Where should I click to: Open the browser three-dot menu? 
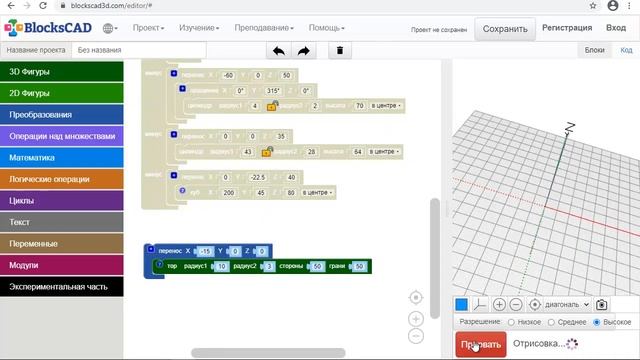click(629, 6)
